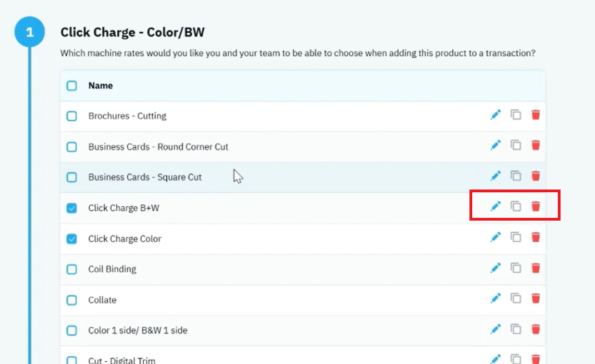Duplicate the Business Cards - Round Corner Cut rate

pyautogui.click(x=516, y=145)
